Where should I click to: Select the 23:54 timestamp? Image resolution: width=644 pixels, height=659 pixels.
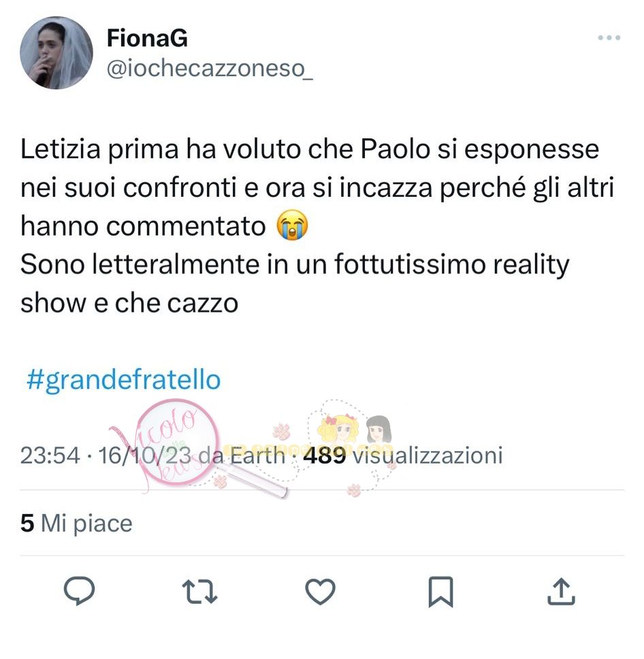point(50,455)
